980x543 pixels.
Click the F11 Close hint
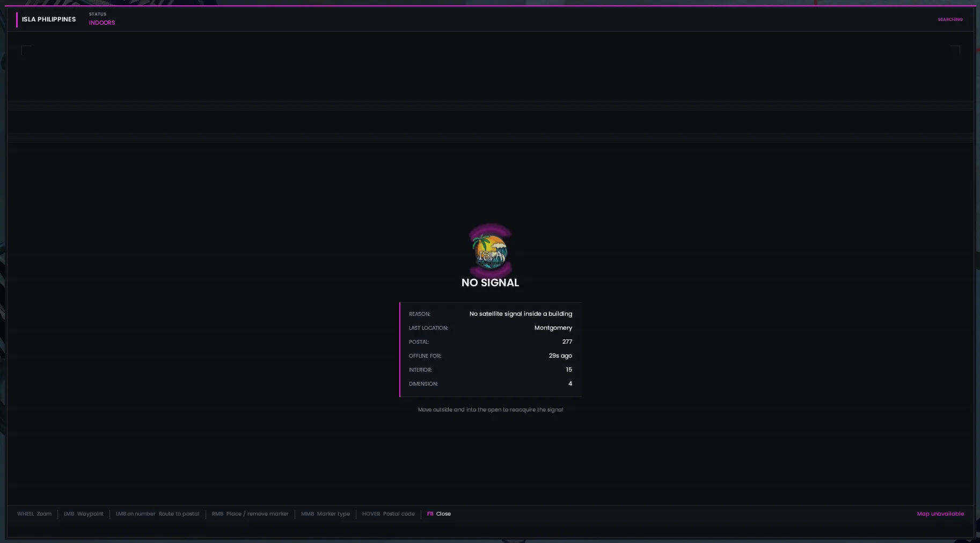[439, 514]
